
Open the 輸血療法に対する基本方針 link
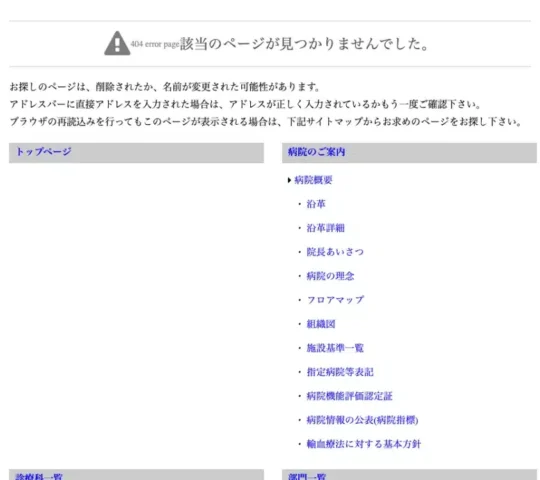pos(364,444)
